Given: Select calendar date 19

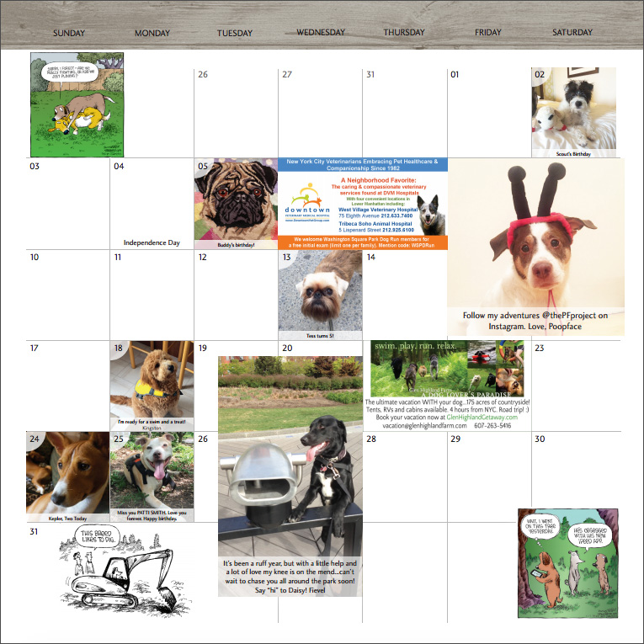Looking at the screenshot, I should pos(203,348).
